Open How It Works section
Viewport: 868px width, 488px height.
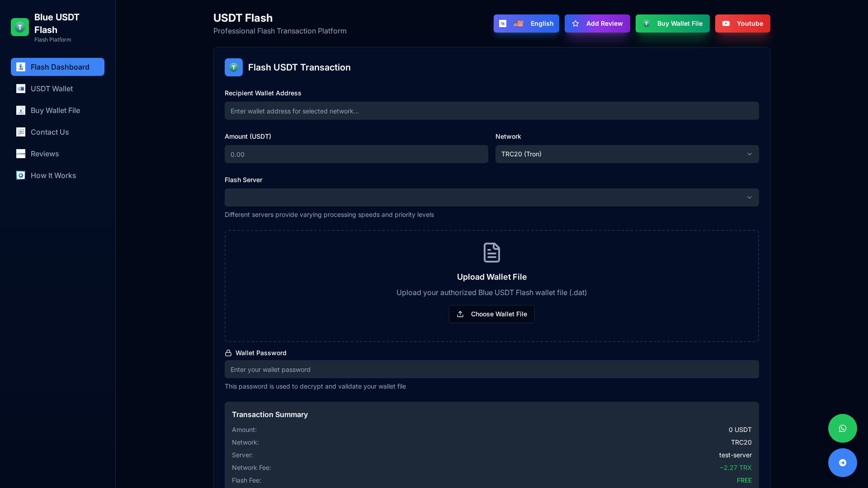point(57,175)
